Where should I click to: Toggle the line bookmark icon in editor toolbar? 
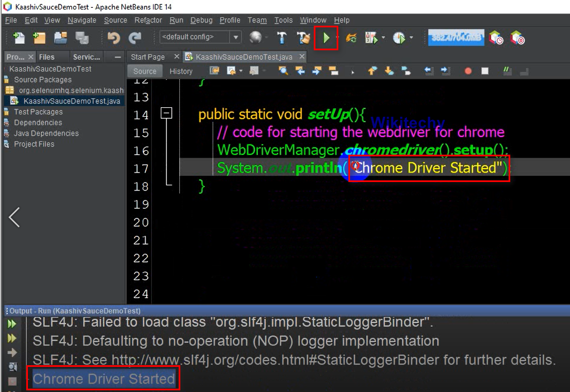point(406,71)
